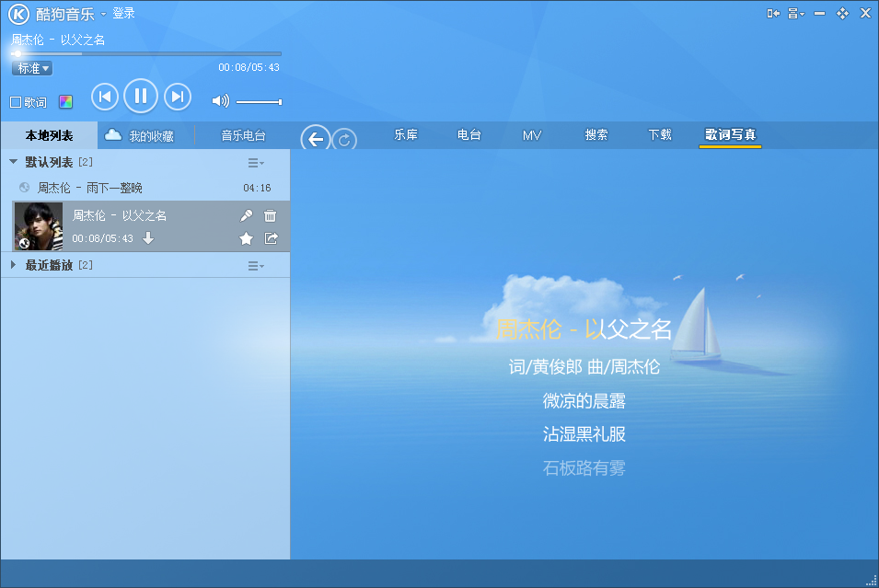This screenshot has height=588, width=879.
Task: Select song 周杰伦 - 雨下一整晚
Action: tap(145, 188)
